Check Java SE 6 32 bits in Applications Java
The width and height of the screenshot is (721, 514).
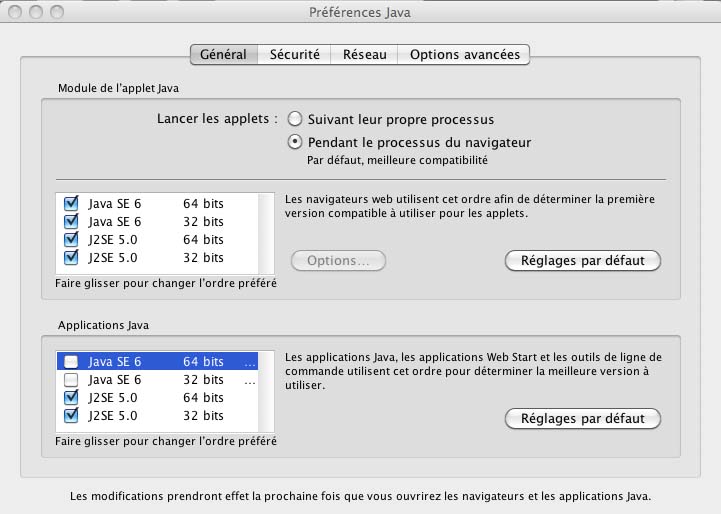click(71, 380)
